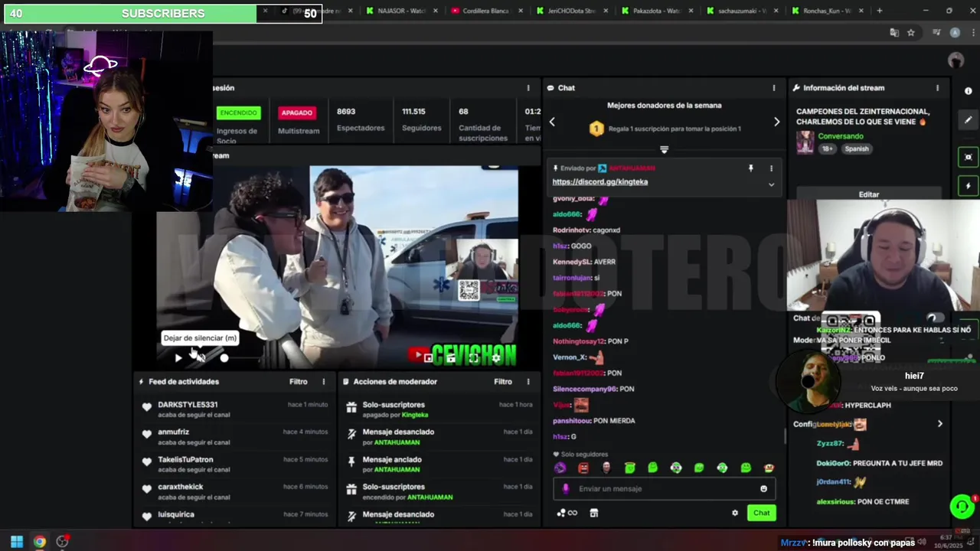Open Acciones de moderador Filtro
The image size is (980, 551).
point(503,381)
